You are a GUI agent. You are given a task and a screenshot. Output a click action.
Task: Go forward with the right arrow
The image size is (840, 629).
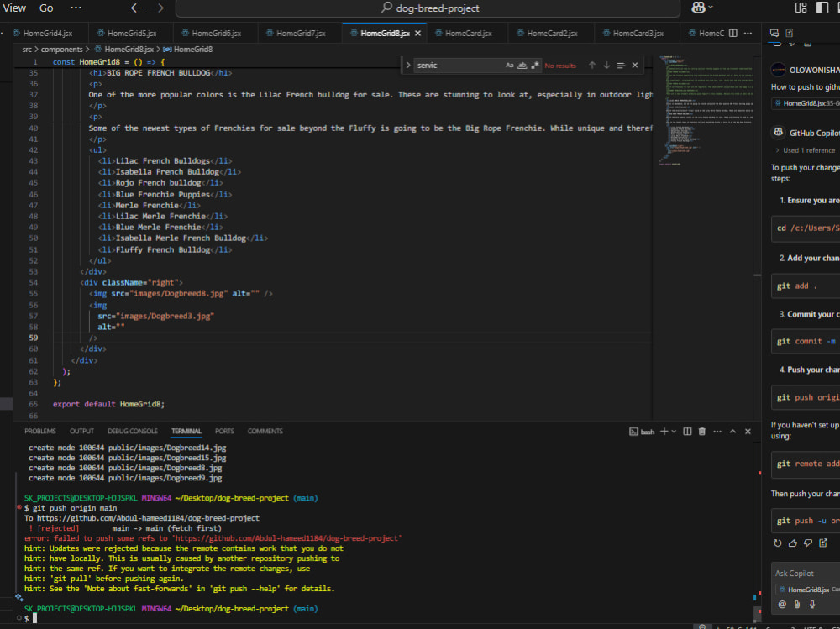pyautogui.click(x=158, y=8)
